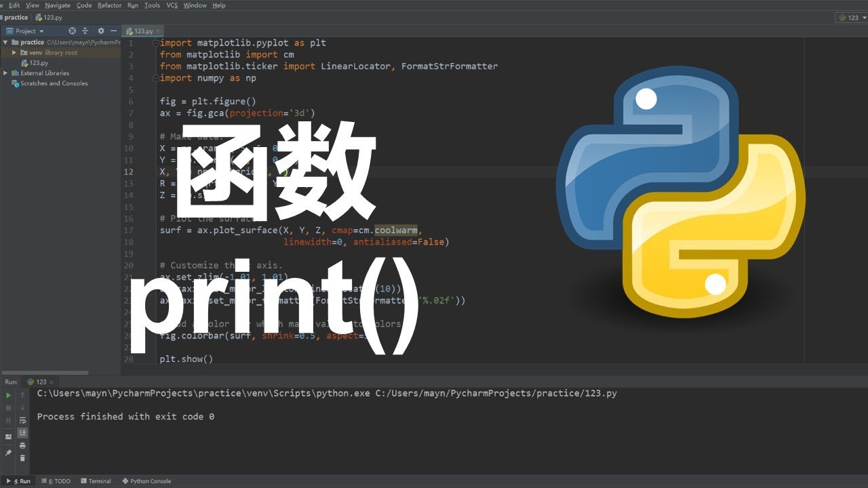Viewport: 868px width, 488px height.
Task: Open Project panel settings gear
Action: pos(100,30)
